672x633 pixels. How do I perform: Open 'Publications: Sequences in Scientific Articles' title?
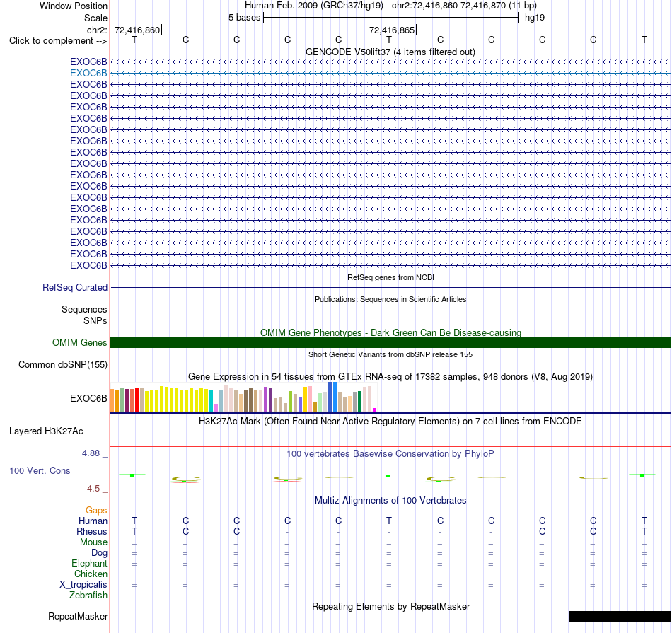[x=390, y=299]
